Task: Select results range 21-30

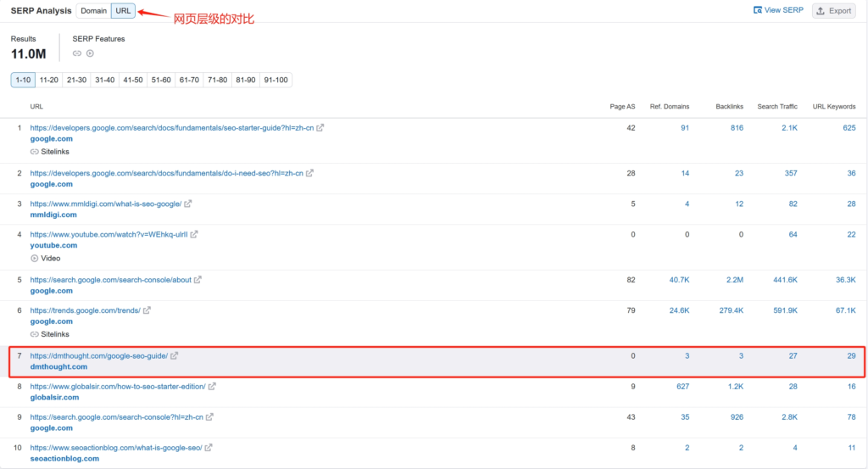Action: point(76,80)
